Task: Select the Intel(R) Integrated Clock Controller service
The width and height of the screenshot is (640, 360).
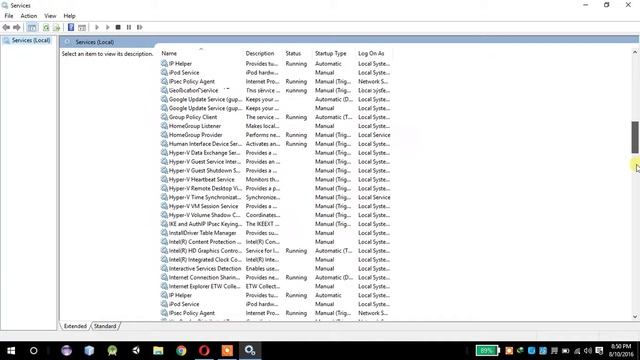Action: (x=276, y=260)
